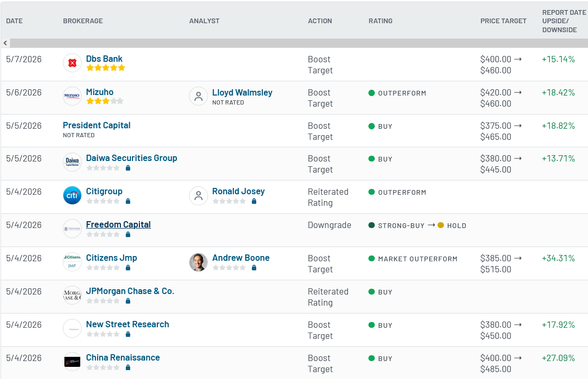Click the NOT RATED label under President Capital

click(x=79, y=135)
